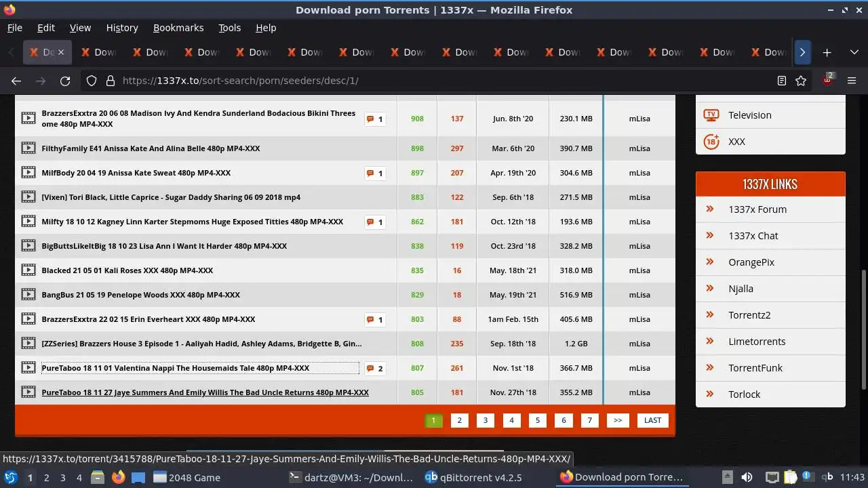Click the date cell Sep. 6th '18
Screen dimensions: 868x488
click(513, 197)
